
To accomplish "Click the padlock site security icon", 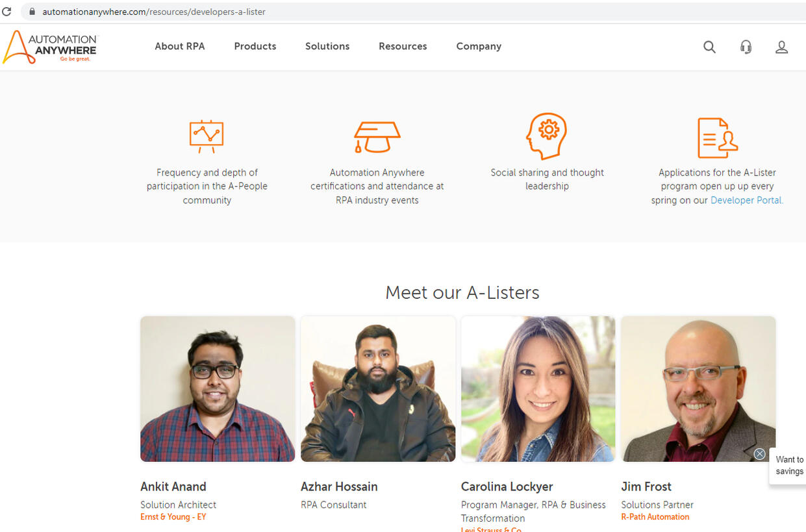I will [x=32, y=12].
